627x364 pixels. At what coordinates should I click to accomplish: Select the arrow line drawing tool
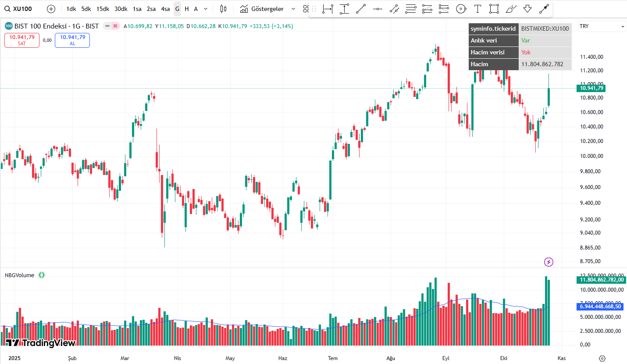[544, 9]
